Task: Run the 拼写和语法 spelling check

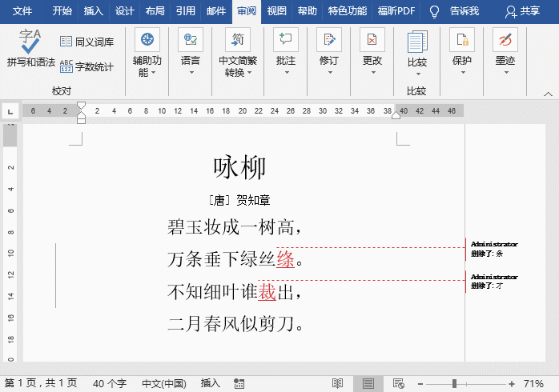Action: pyautogui.click(x=31, y=48)
